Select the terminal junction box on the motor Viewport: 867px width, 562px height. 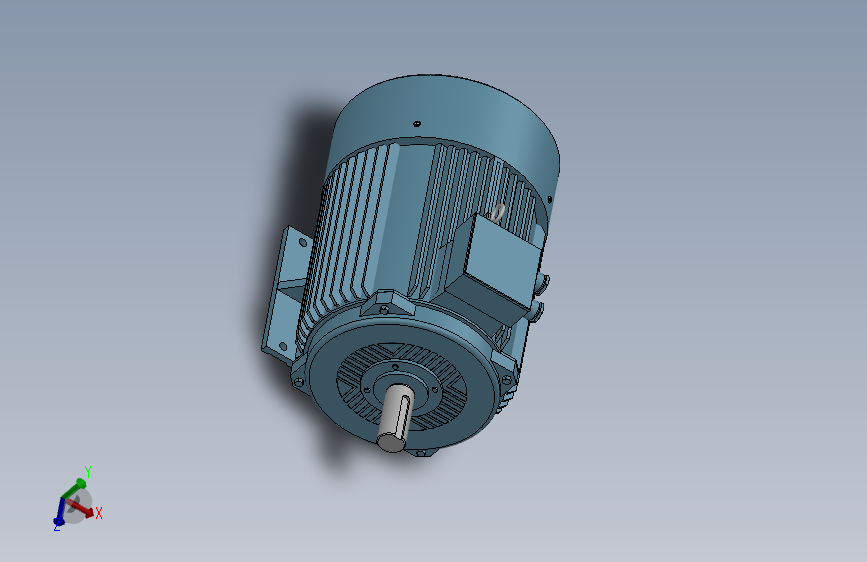[x=492, y=268]
